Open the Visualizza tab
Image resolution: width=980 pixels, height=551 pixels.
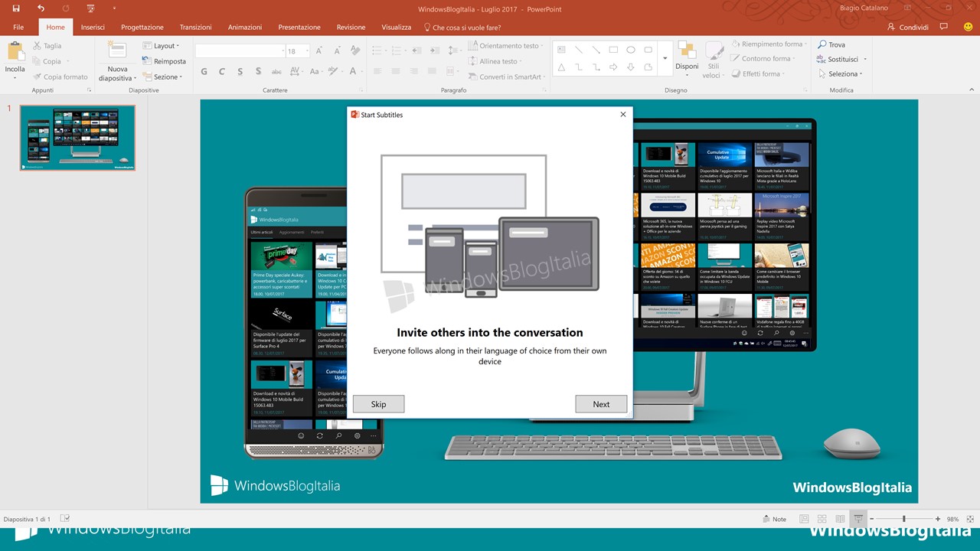tap(397, 27)
